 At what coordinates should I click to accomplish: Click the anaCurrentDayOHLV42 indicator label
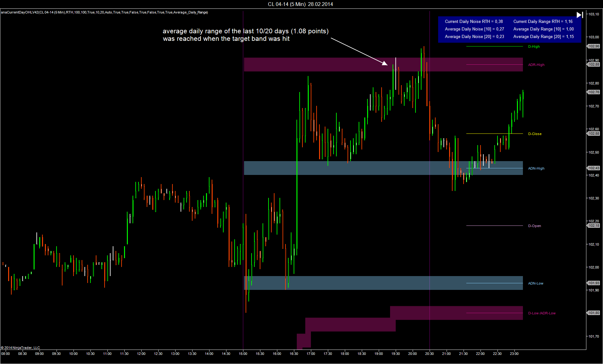pyautogui.click(x=104, y=12)
